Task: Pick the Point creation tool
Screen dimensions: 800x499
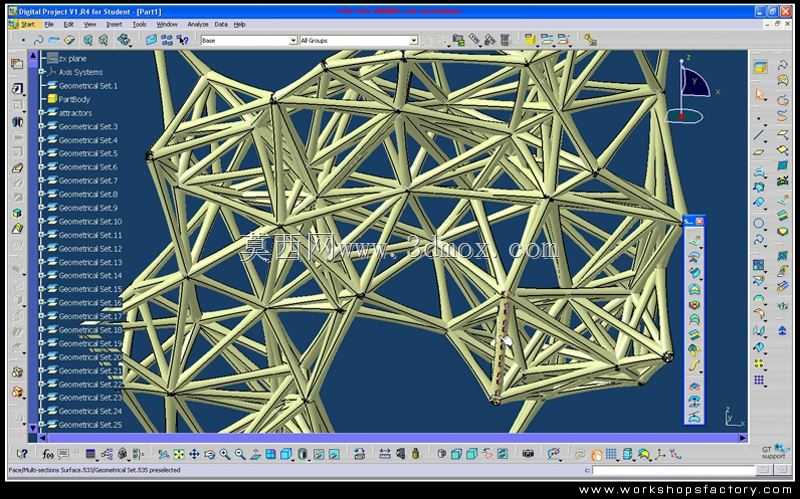Action: coord(760,119)
